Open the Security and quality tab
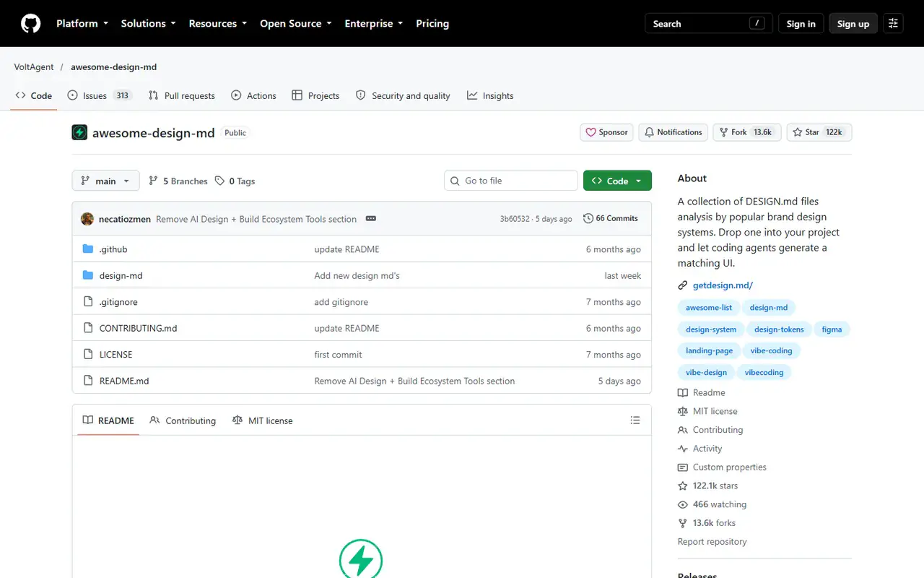The height and width of the screenshot is (578, 924). click(403, 95)
